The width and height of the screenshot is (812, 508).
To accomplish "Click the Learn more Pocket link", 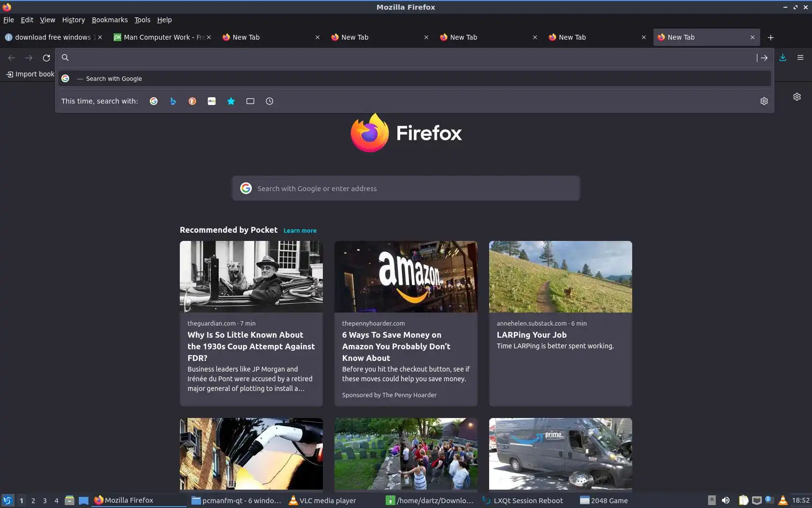I will (300, 231).
